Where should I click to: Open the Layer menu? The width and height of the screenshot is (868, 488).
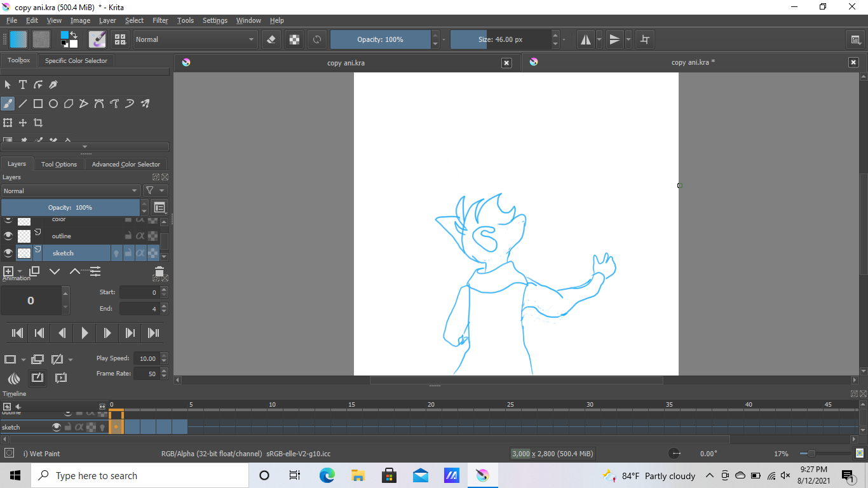[x=107, y=20]
